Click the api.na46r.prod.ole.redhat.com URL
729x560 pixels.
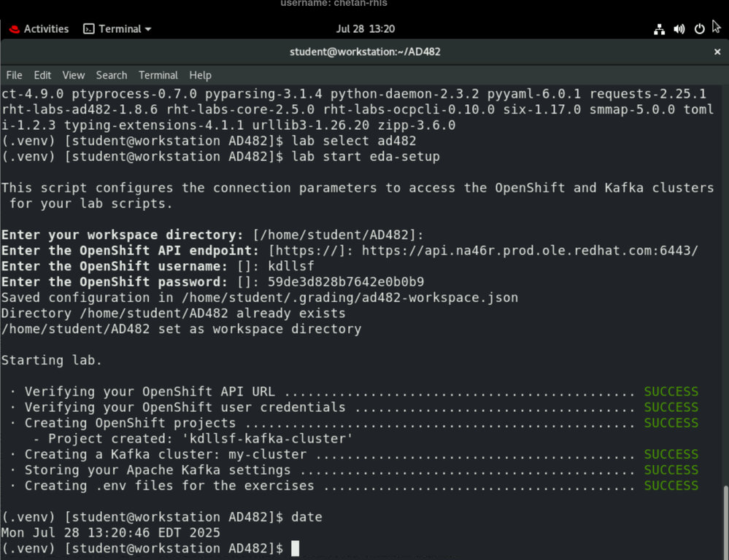click(x=530, y=251)
